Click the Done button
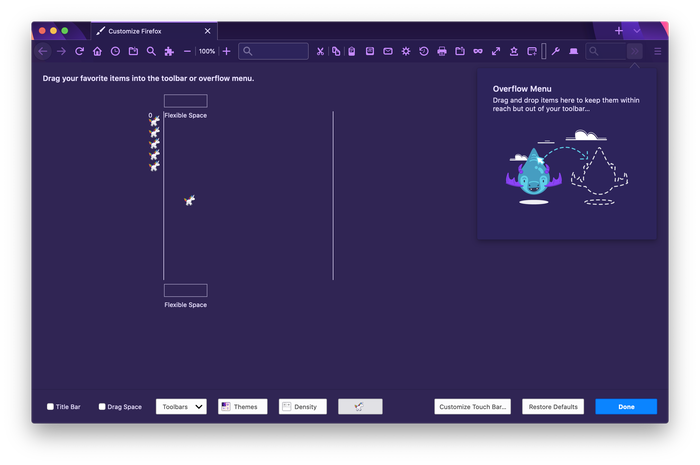 (x=626, y=407)
